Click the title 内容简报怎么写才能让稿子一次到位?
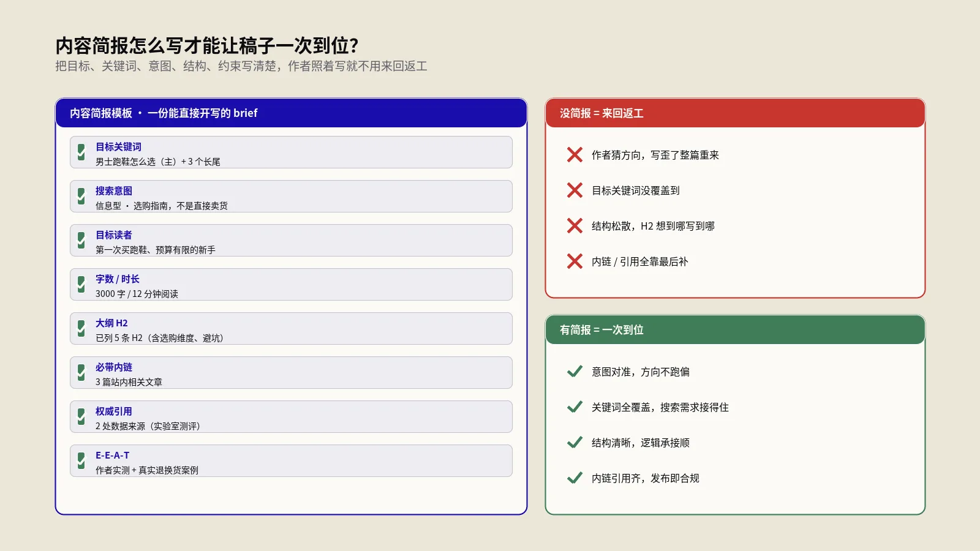 (207, 46)
